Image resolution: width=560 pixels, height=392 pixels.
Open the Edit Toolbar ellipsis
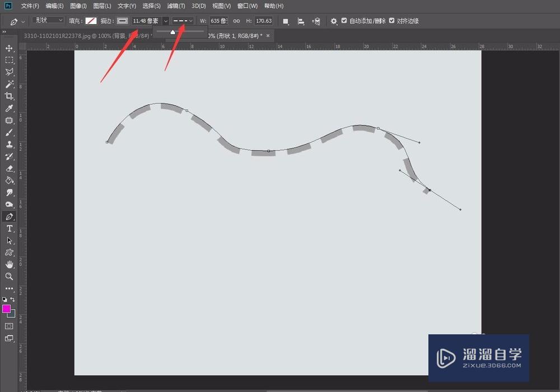(x=10, y=288)
